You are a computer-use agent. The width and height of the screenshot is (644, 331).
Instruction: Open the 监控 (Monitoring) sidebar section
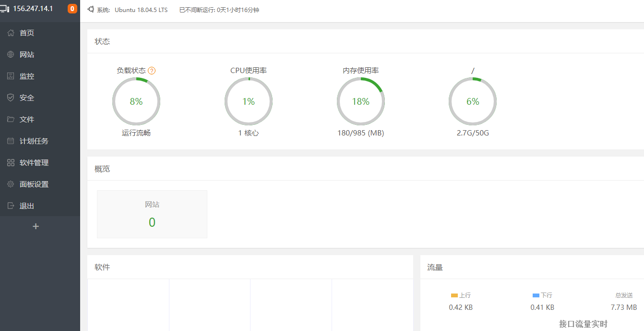click(x=35, y=76)
